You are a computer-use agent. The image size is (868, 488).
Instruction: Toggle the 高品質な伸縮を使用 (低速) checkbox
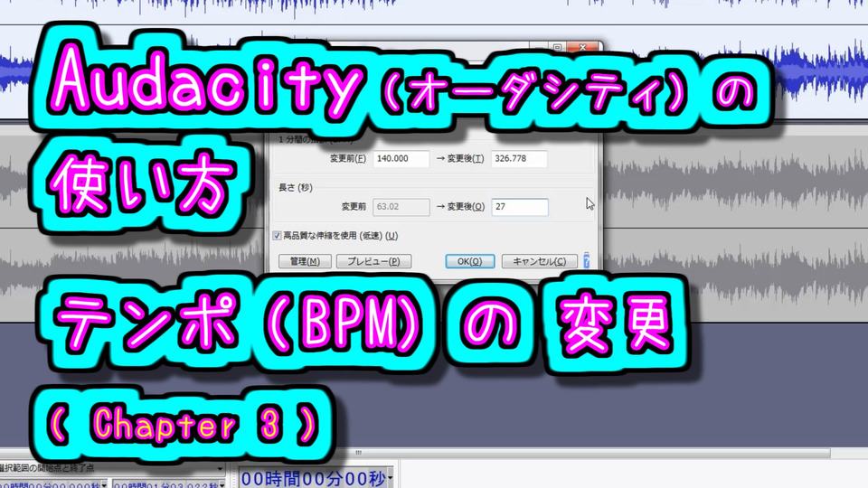(x=277, y=236)
